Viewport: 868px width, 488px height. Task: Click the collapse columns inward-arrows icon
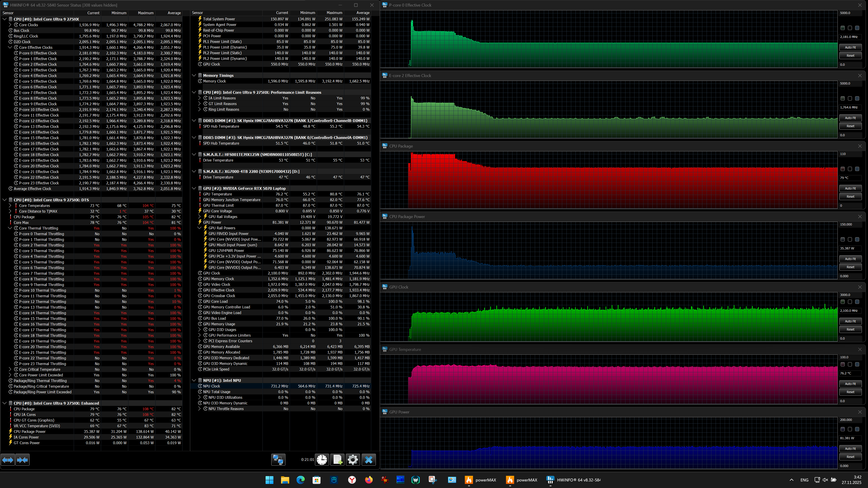point(23,460)
